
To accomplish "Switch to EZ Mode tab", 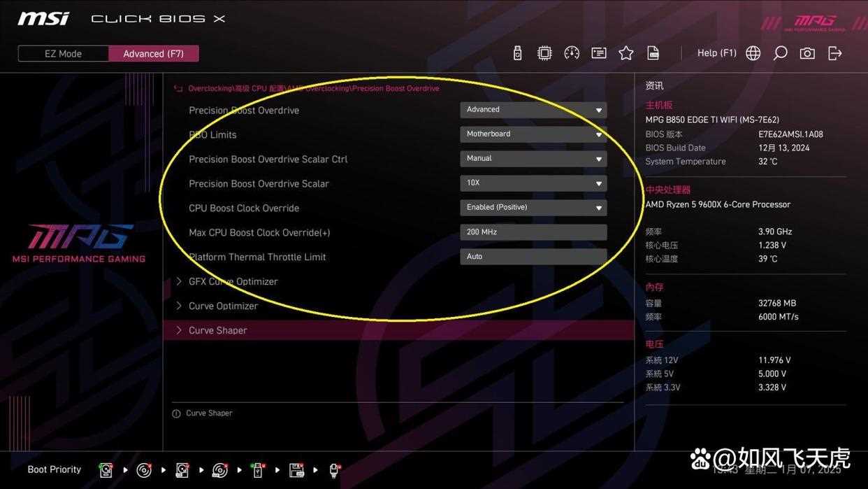I will (x=64, y=54).
